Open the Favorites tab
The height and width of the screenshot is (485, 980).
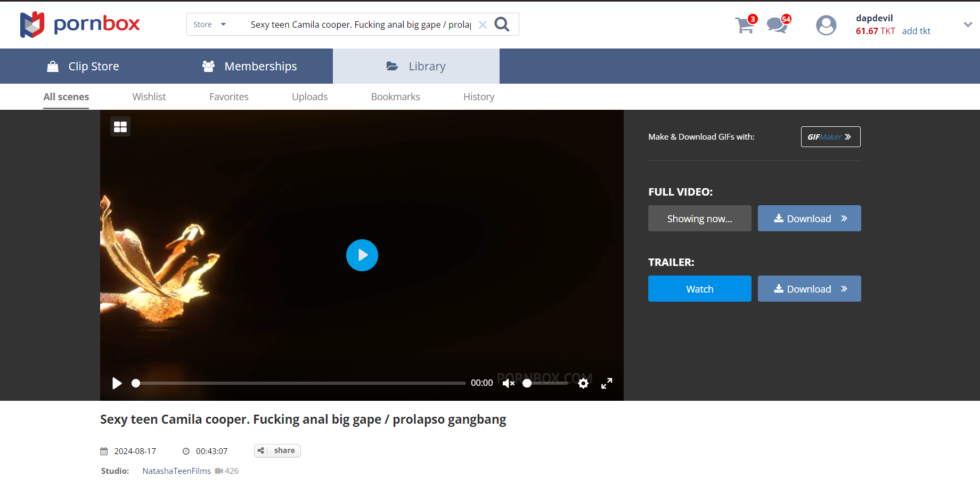(x=228, y=97)
